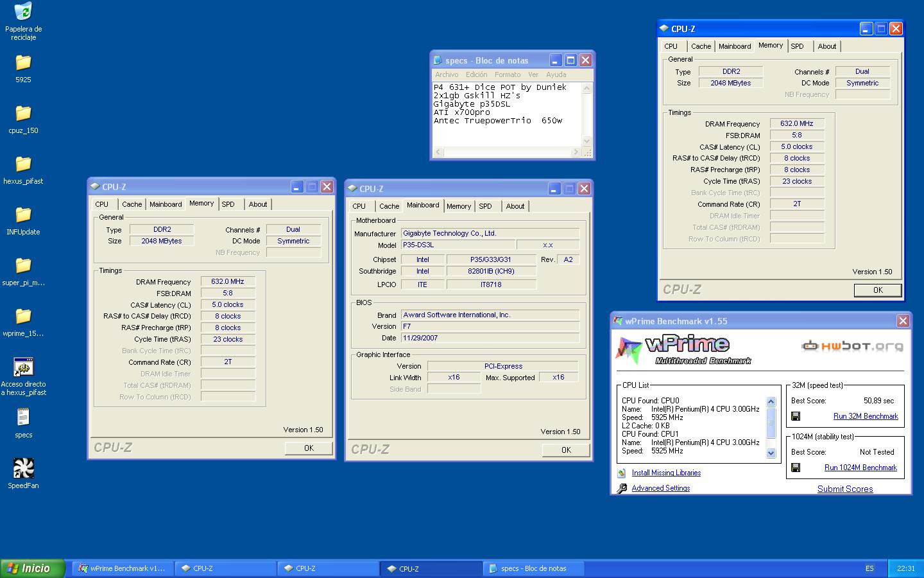
Task: Switch to Cache tab in left CPU-Z window
Action: 132,204
